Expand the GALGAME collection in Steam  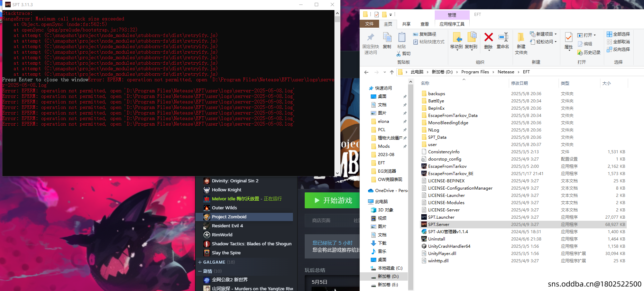pos(200,262)
